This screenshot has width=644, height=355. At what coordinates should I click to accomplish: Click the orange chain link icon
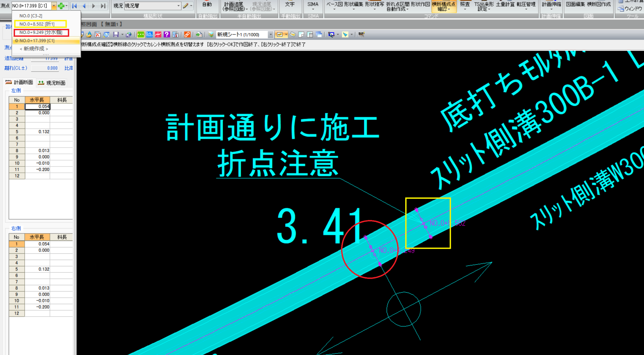pos(187,35)
